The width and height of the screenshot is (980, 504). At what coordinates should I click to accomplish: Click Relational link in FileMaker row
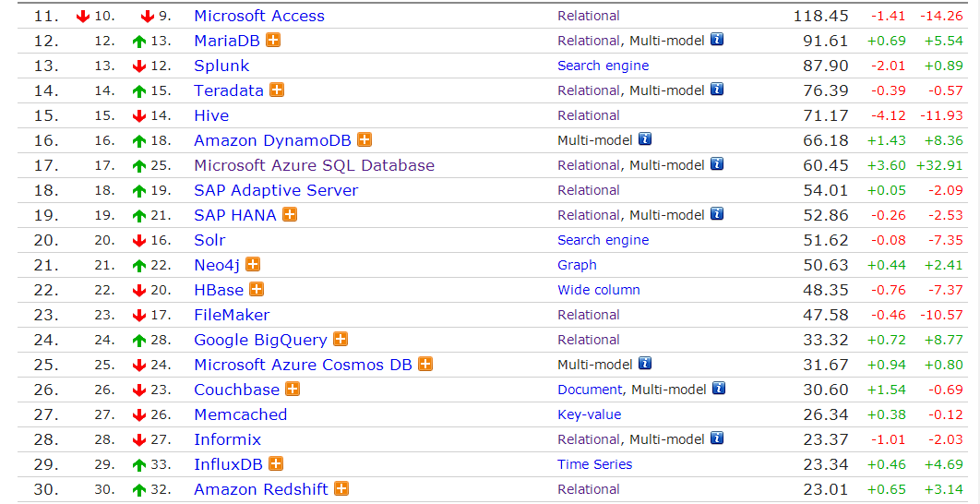(x=589, y=315)
